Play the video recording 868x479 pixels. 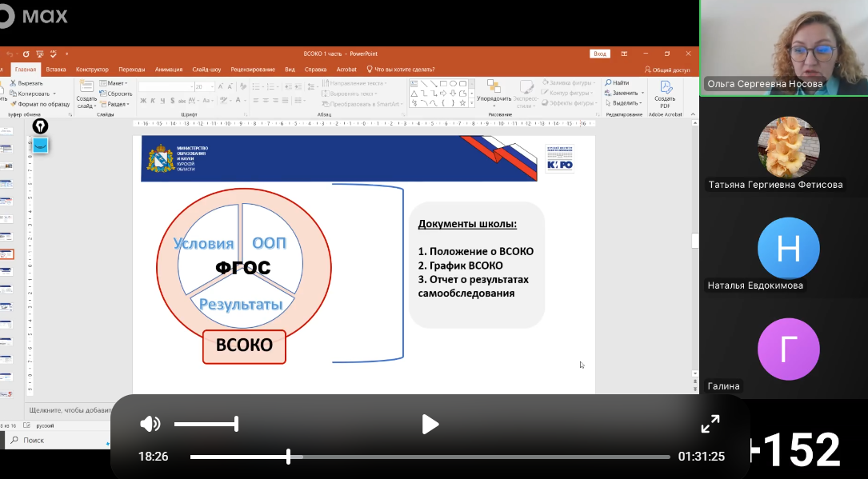click(x=430, y=424)
